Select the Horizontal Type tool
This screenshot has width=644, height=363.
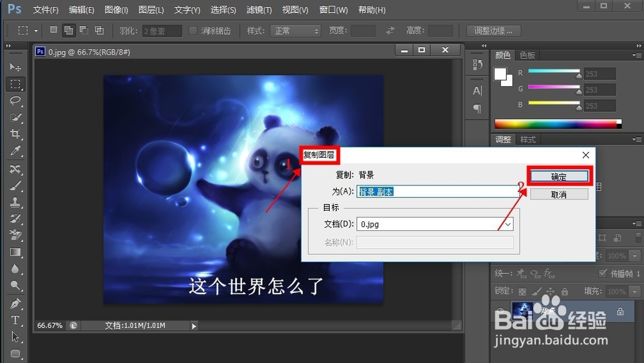point(15,320)
